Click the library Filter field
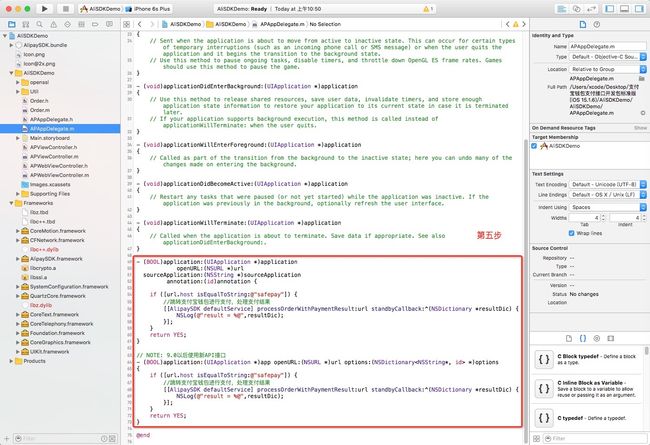Image resolution: width=650 pixels, height=445 pixels. 595,438
